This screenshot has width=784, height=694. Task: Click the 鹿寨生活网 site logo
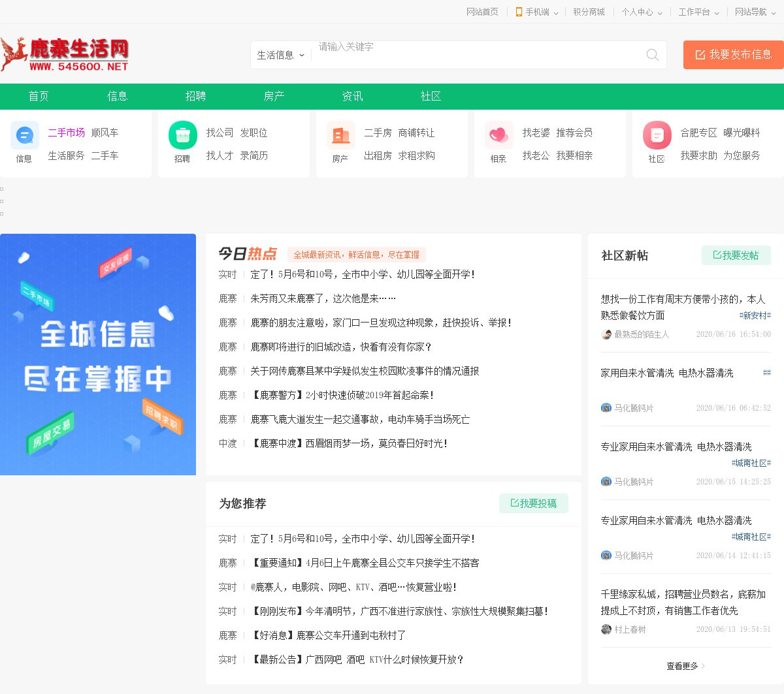pos(65,55)
